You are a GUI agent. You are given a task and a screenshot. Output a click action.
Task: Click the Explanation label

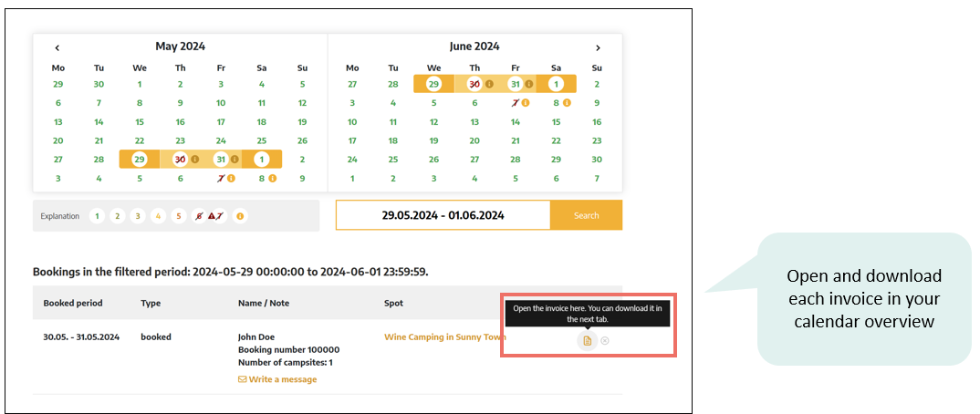[x=60, y=216]
